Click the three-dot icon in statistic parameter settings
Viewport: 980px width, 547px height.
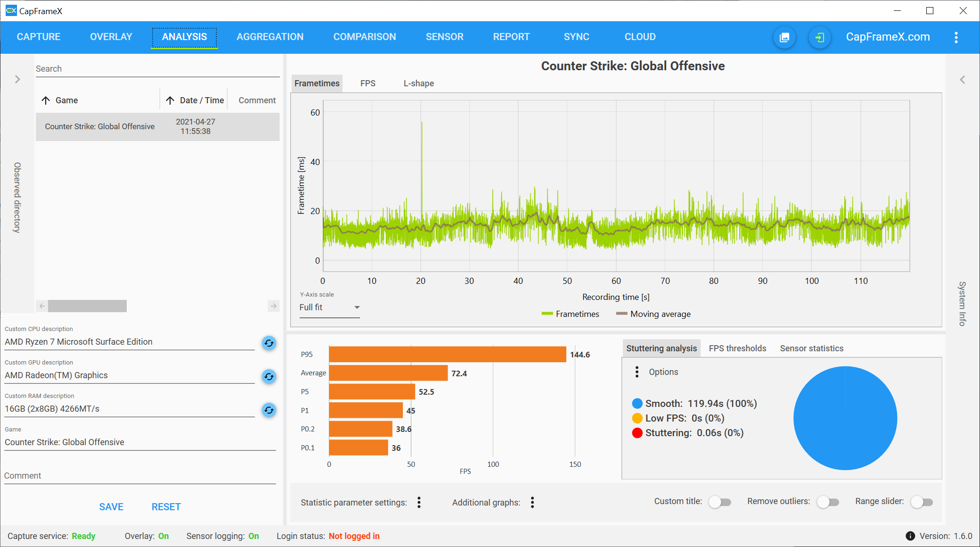coord(419,502)
